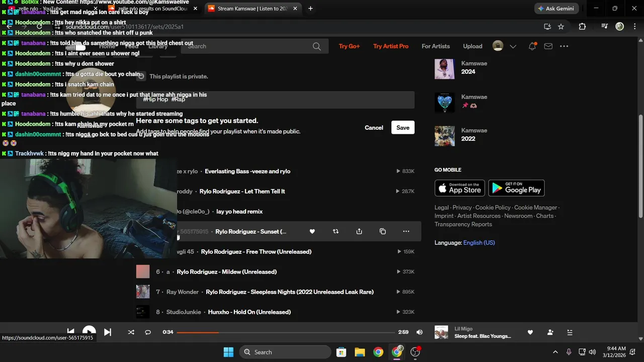Expand the profile avatar dropdown chevron
The height and width of the screenshot is (362, 644).
pyautogui.click(x=513, y=46)
